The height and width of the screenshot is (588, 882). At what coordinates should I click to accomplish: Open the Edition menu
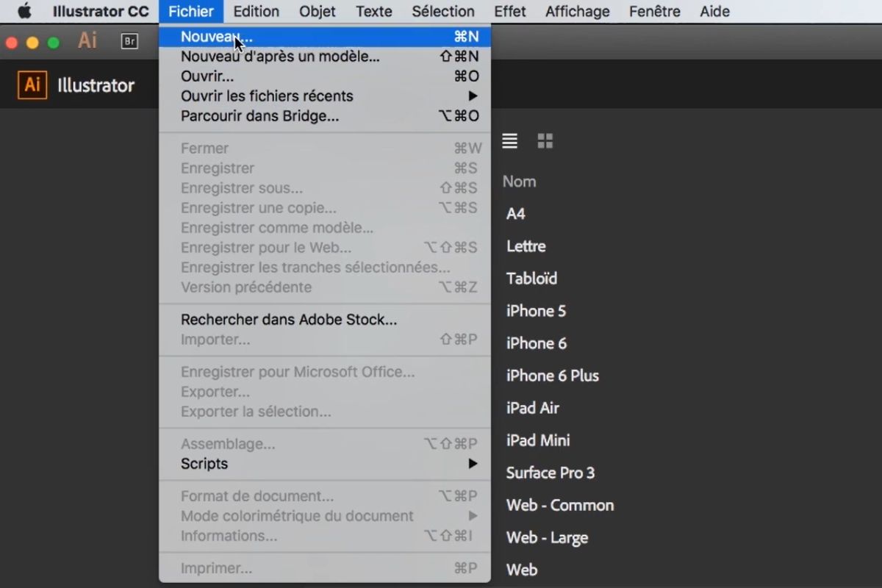pyautogui.click(x=257, y=11)
